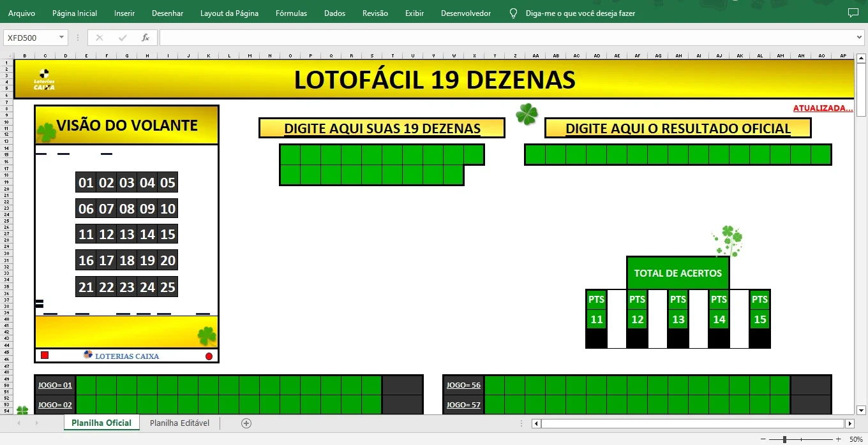Click the 50% zoom level label

click(856, 439)
